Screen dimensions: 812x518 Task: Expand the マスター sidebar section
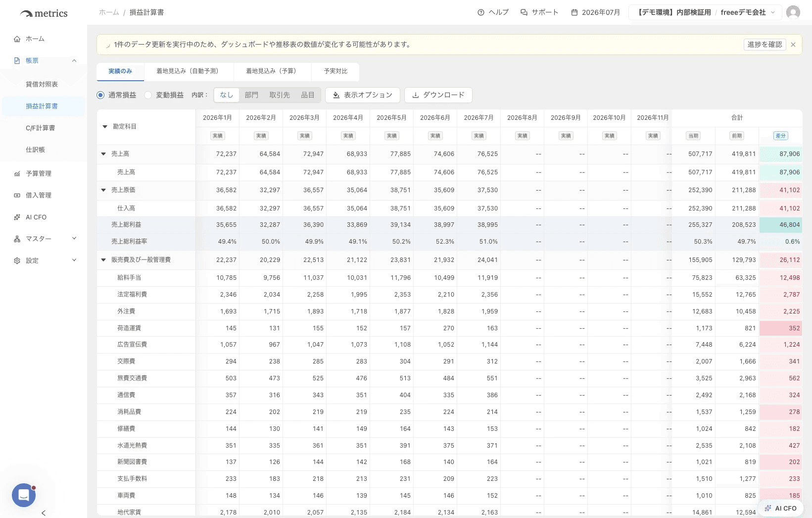pos(74,239)
